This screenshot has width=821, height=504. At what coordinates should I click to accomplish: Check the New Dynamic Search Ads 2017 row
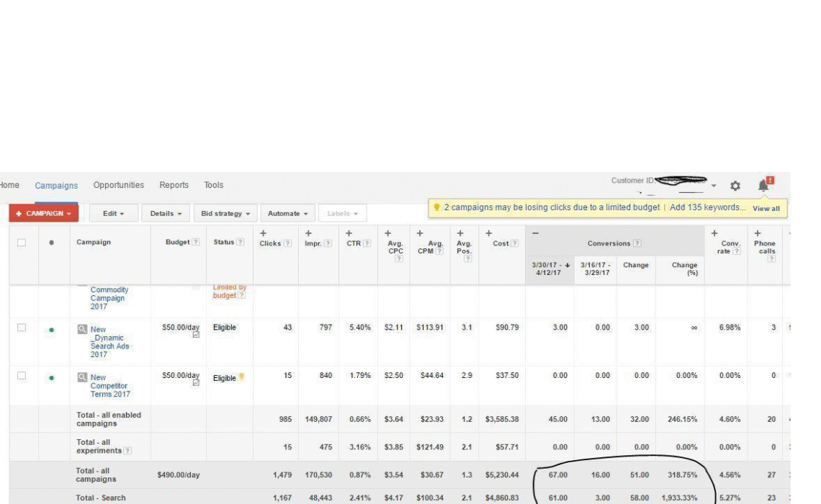[x=22, y=328]
